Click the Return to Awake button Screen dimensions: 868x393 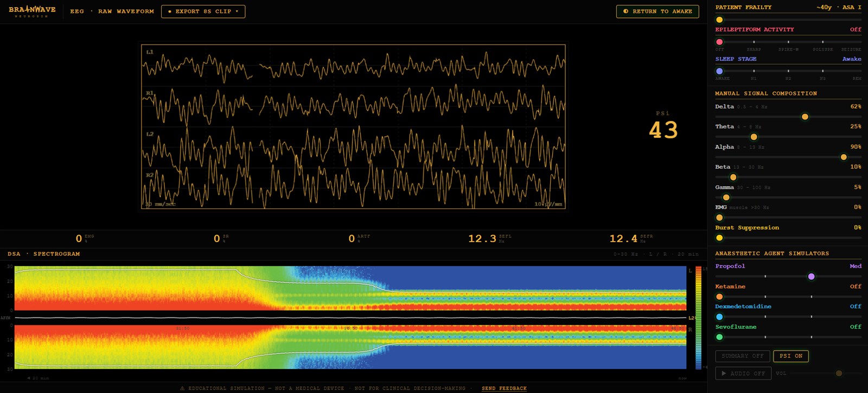click(658, 11)
